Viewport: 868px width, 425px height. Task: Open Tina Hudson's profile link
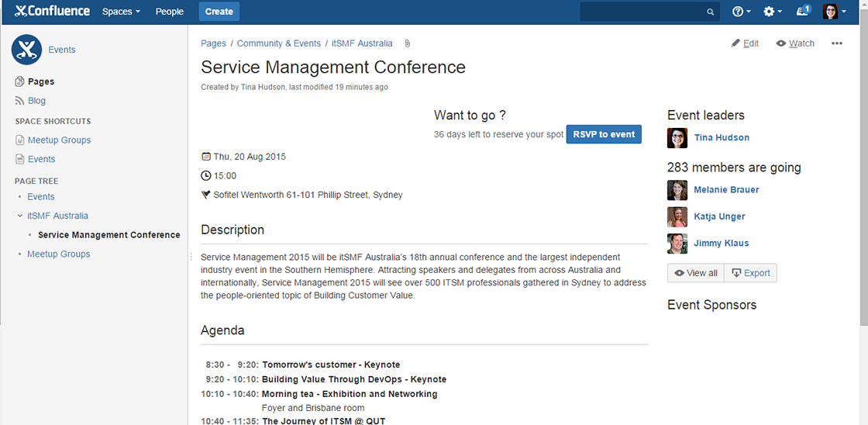pyautogui.click(x=722, y=137)
